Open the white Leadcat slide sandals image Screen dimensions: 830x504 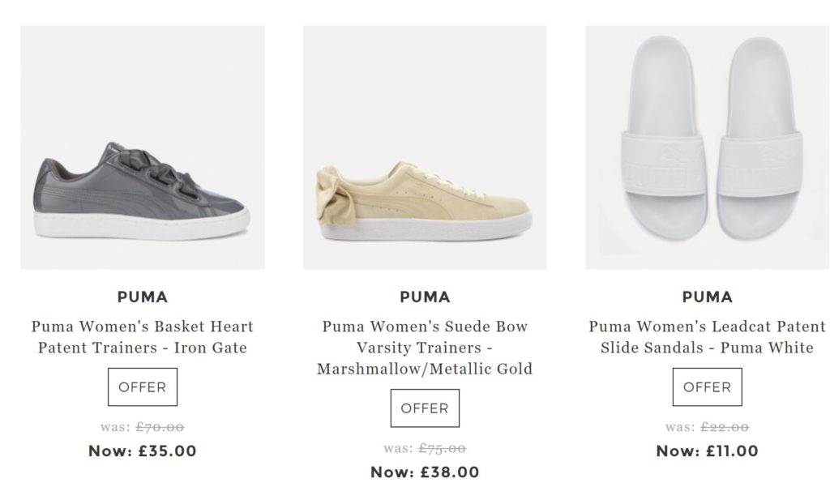pyautogui.click(x=707, y=147)
